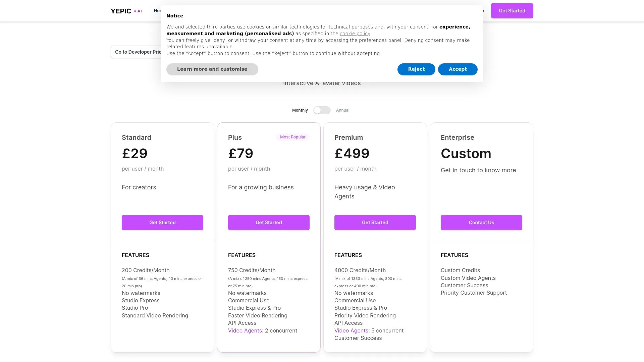This screenshot has width=644, height=362.
Task: Accept the cookie notice
Action: (x=458, y=69)
